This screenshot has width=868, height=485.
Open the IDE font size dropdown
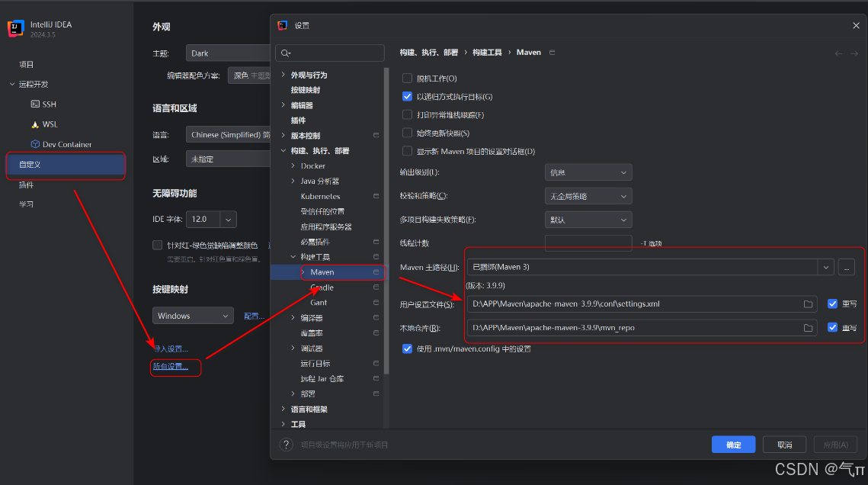228,220
